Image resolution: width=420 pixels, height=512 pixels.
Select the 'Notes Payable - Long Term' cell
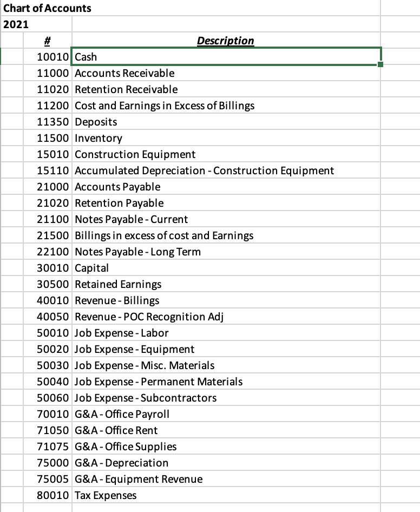click(226, 252)
